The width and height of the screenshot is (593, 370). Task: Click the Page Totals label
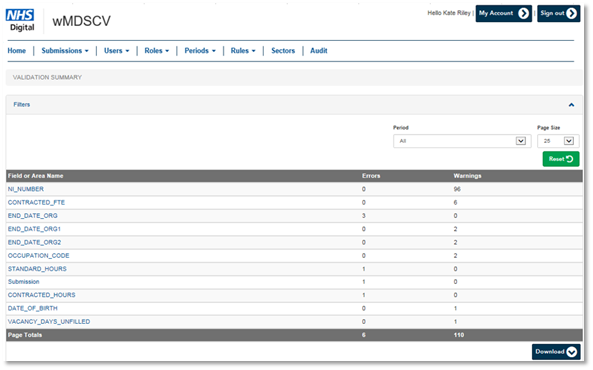[25, 335]
